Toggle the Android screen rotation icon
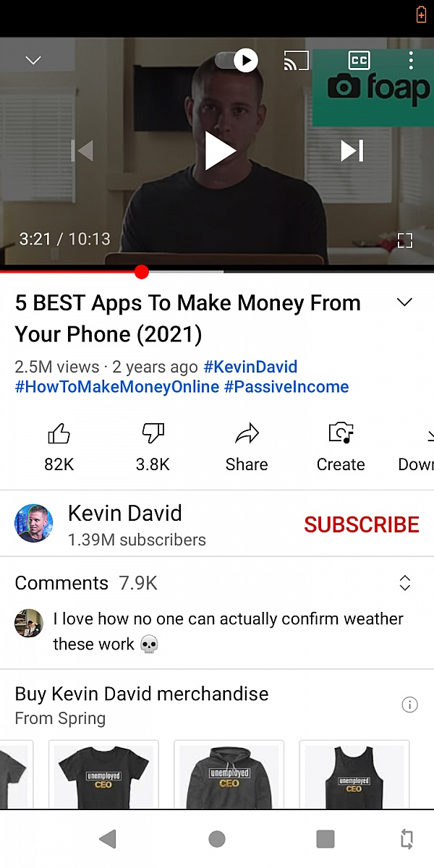Viewport: 434px width, 868px height. [407, 838]
